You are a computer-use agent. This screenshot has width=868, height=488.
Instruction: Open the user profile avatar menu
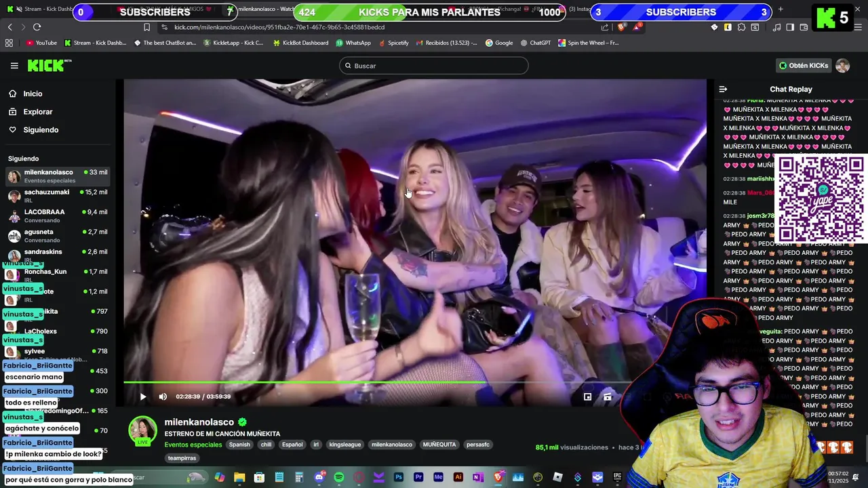[x=842, y=66]
